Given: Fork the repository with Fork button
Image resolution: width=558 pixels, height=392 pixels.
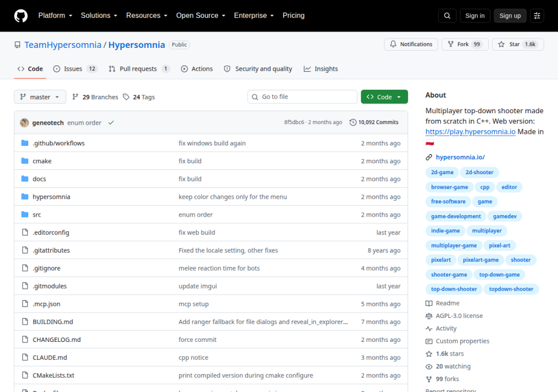Looking at the screenshot, I should 465,45.
